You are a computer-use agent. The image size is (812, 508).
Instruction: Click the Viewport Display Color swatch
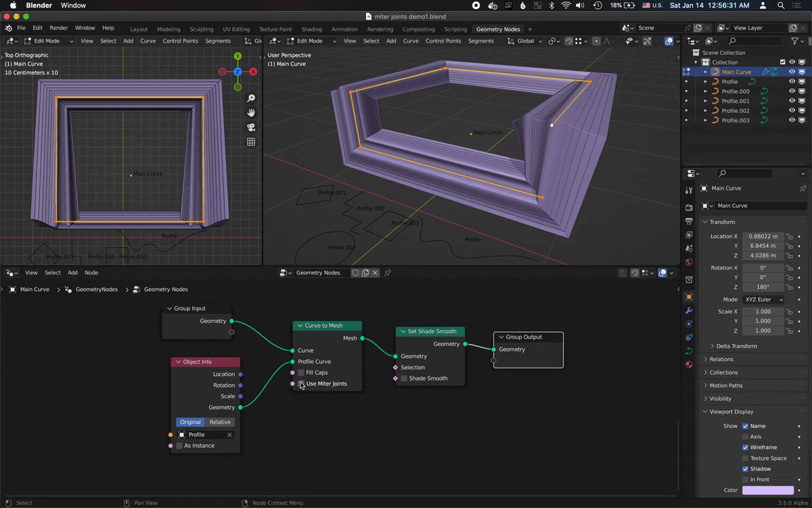point(767,490)
